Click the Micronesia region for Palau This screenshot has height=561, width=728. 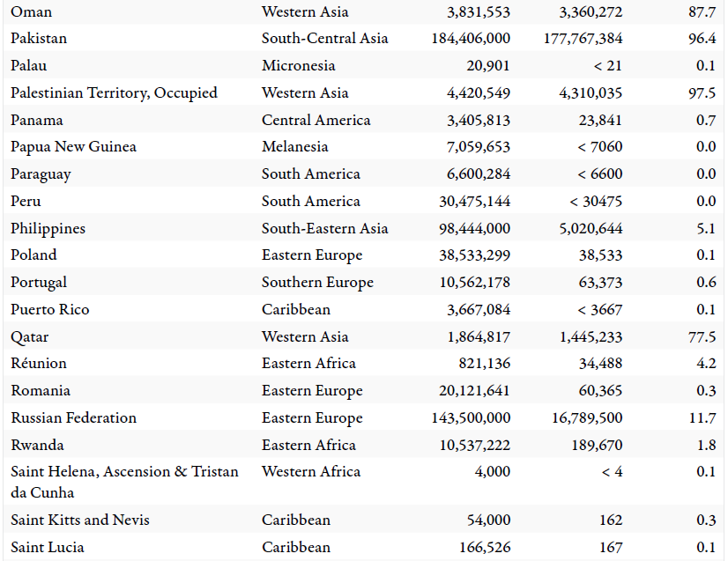click(x=298, y=66)
